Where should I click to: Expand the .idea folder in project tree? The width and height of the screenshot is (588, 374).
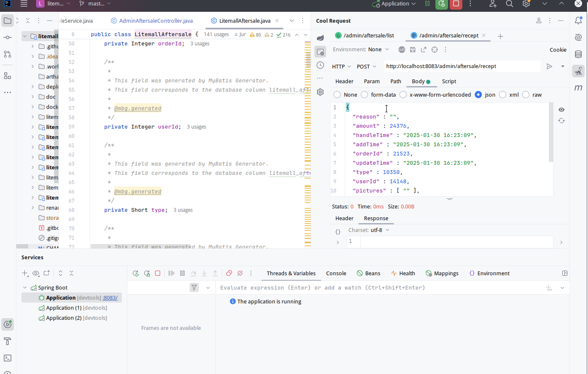pyautogui.click(x=33, y=56)
